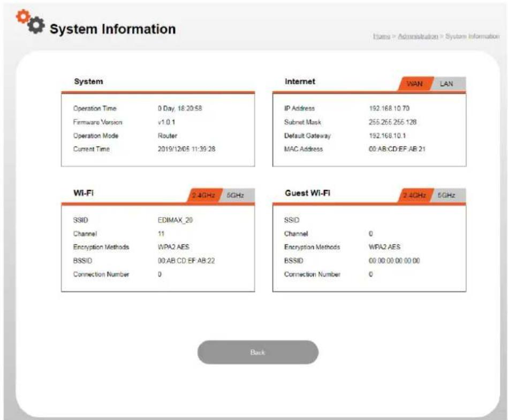Click Encryption Methods label in Wi-Fi panel

click(101, 247)
